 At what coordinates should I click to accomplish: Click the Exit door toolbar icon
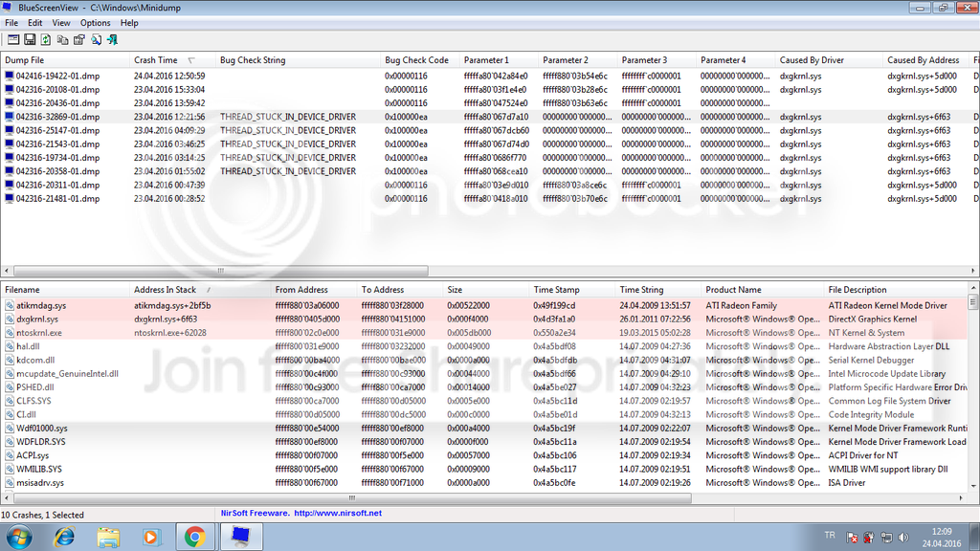point(113,39)
